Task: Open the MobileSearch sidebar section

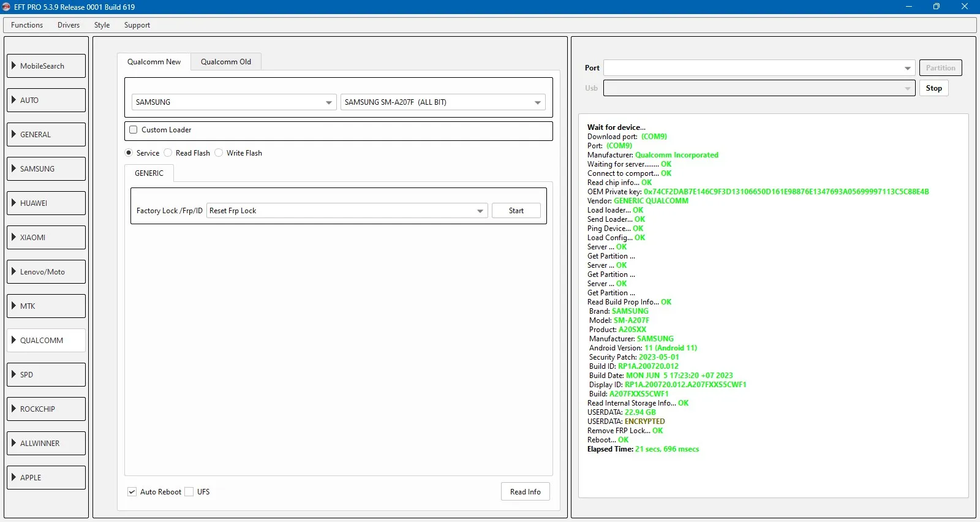Action: [x=47, y=66]
